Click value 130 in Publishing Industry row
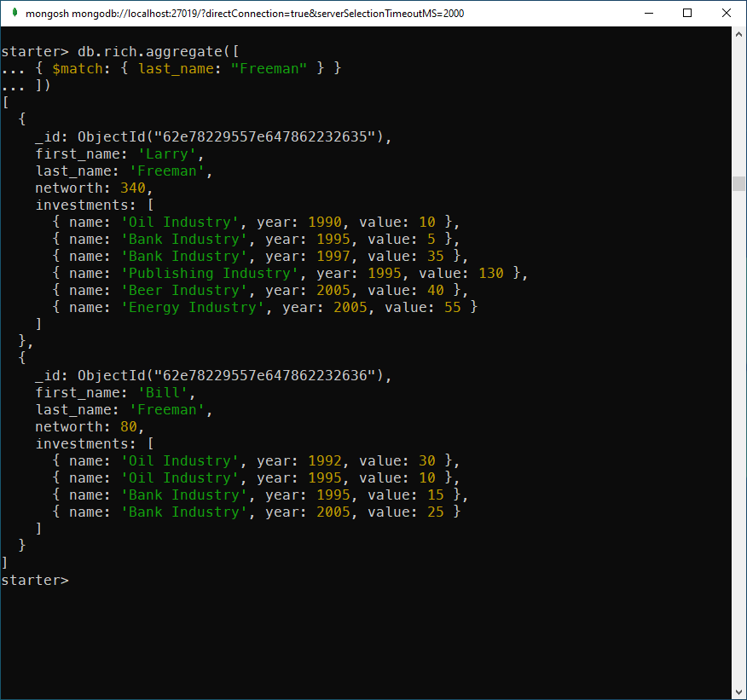Screen dimensions: 747x700 coord(491,274)
